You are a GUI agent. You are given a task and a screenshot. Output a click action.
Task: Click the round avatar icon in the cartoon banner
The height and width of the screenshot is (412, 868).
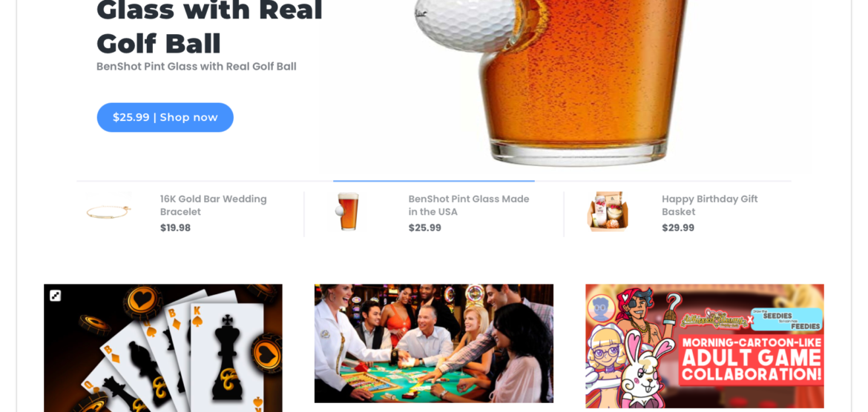602,308
